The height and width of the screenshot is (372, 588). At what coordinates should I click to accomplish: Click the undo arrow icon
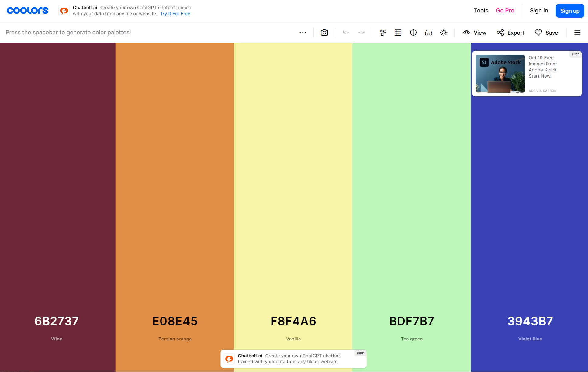[346, 33]
